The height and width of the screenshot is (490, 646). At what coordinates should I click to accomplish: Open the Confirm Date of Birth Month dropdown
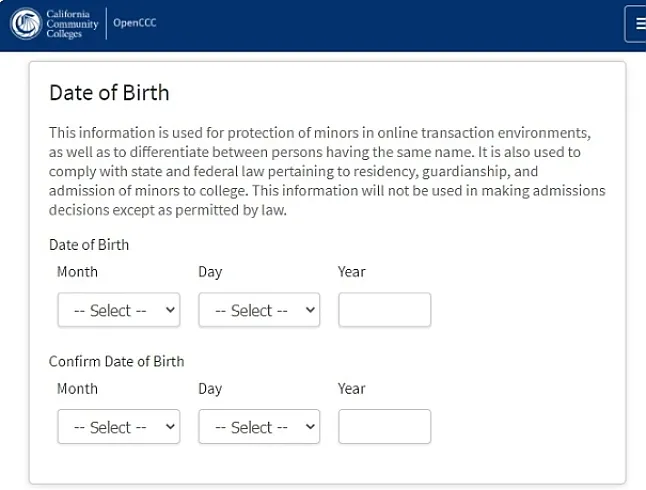point(119,427)
